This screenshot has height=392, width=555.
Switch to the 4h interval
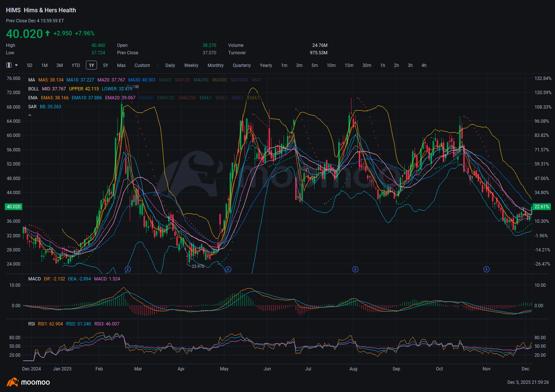pos(424,65)
